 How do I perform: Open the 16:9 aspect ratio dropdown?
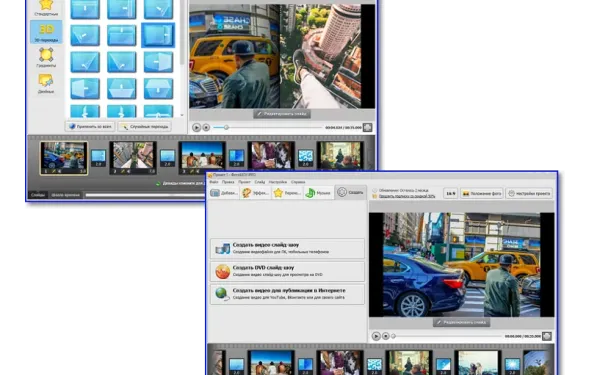(450, 194)
